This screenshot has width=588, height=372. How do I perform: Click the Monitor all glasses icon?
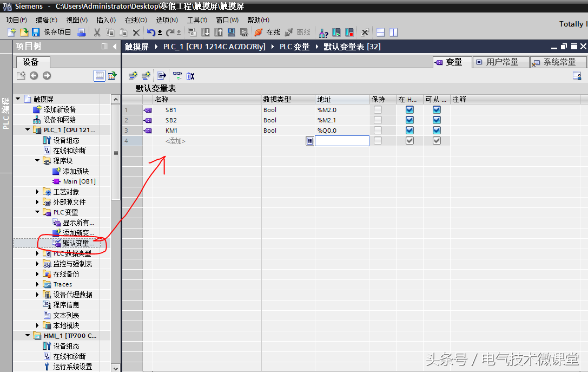pos(177,76)
